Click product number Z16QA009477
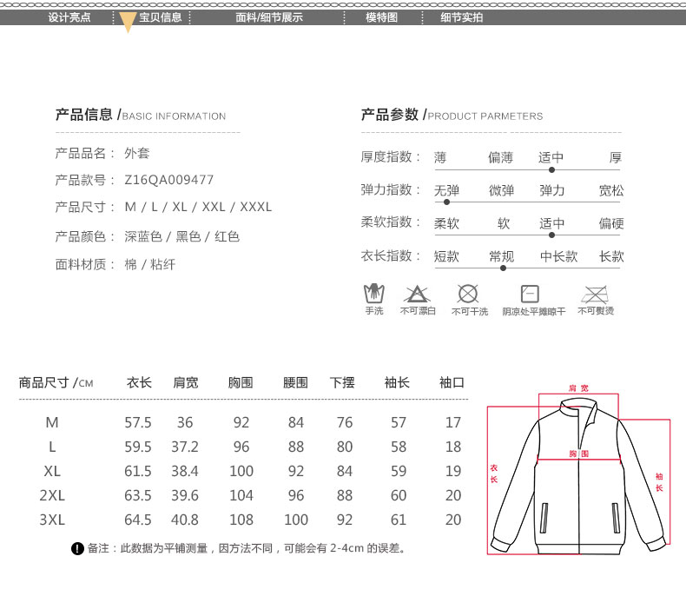Image resolution: width=686 pixels, height=616 pixels. 168,180
